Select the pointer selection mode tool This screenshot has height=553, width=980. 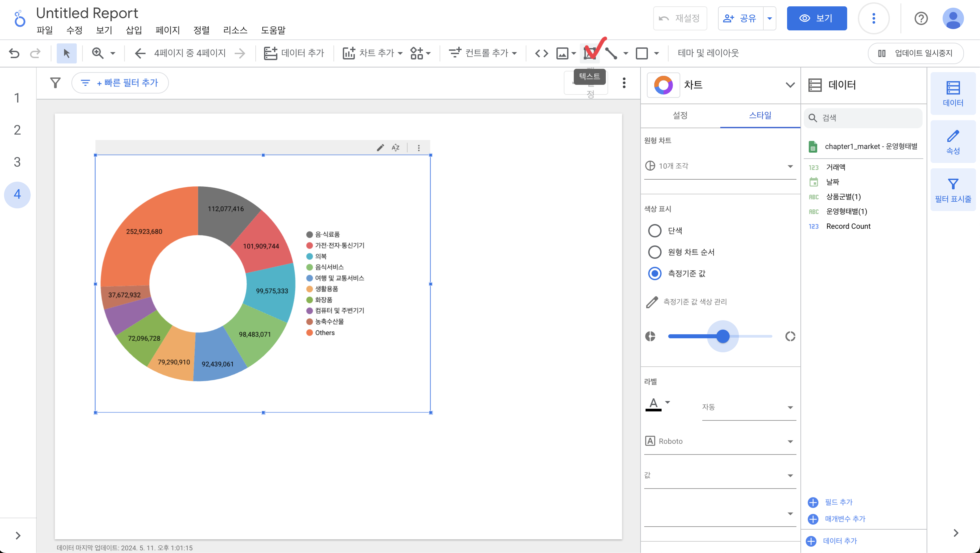click(66, 53)
